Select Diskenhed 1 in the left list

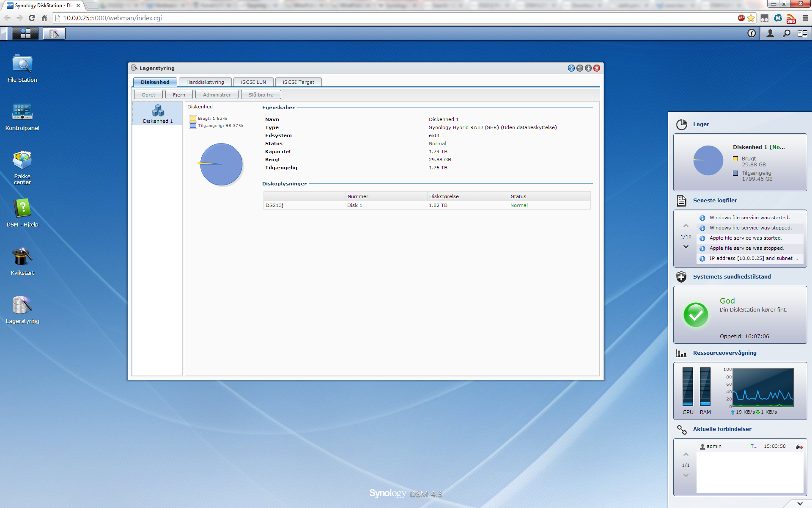[158, 114]
